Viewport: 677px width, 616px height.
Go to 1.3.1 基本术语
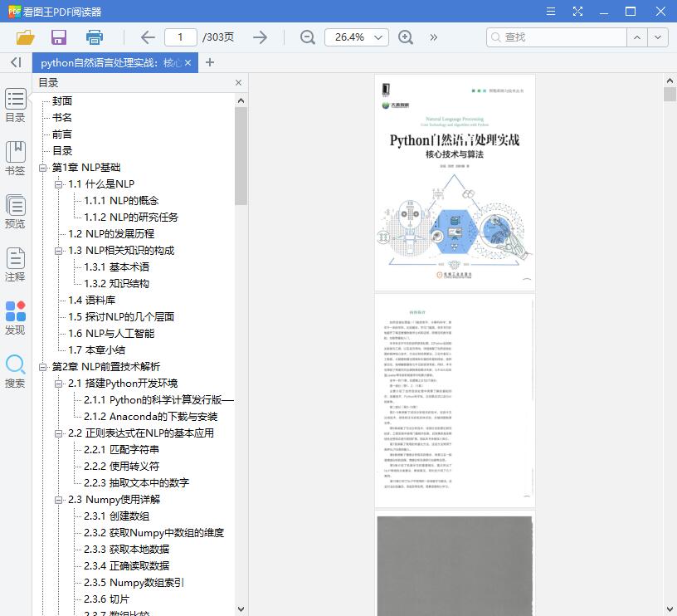[117, 267]
